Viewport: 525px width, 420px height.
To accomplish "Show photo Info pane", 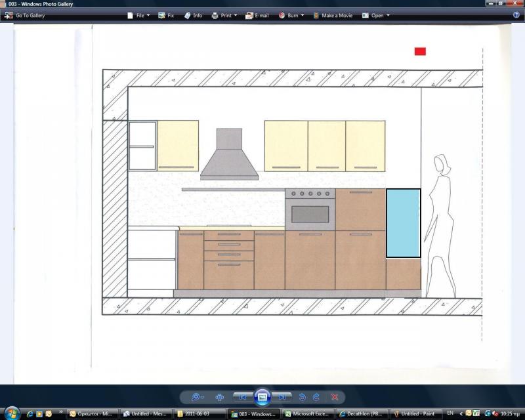I will [193, 15].
